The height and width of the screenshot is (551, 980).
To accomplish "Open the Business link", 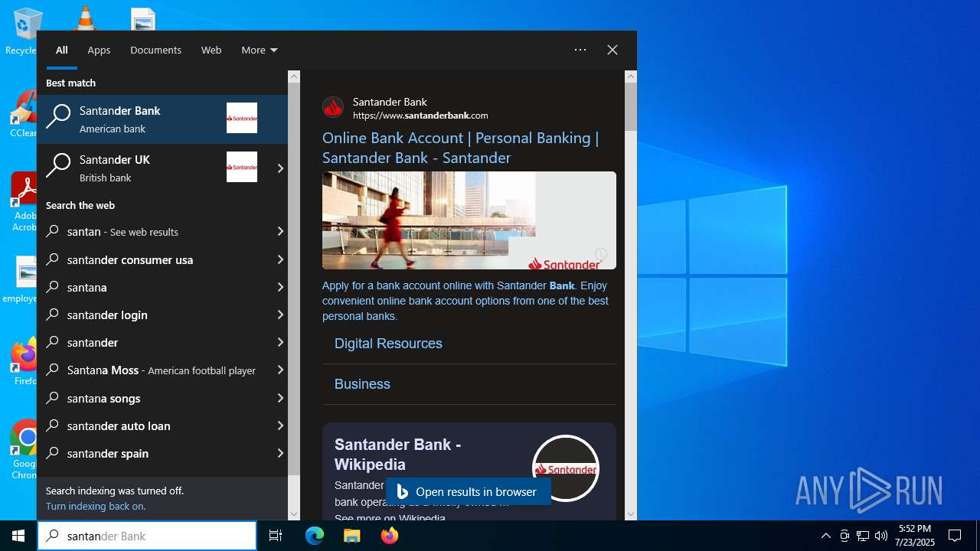I will point(362,384).
